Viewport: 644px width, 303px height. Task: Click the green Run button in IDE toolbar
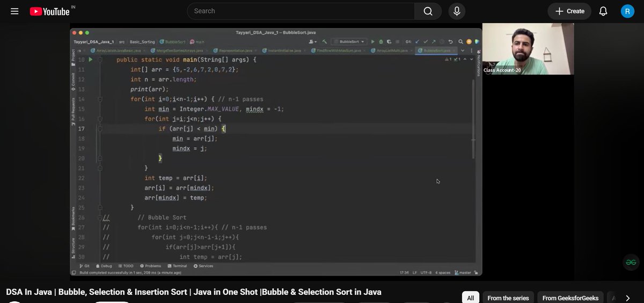pos(372,41)
